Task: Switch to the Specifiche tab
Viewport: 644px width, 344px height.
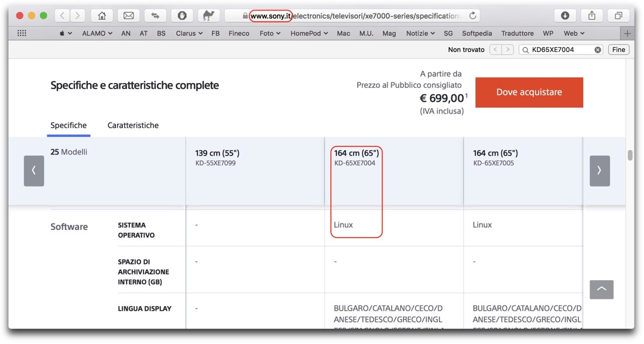Action: coord(68,125)
